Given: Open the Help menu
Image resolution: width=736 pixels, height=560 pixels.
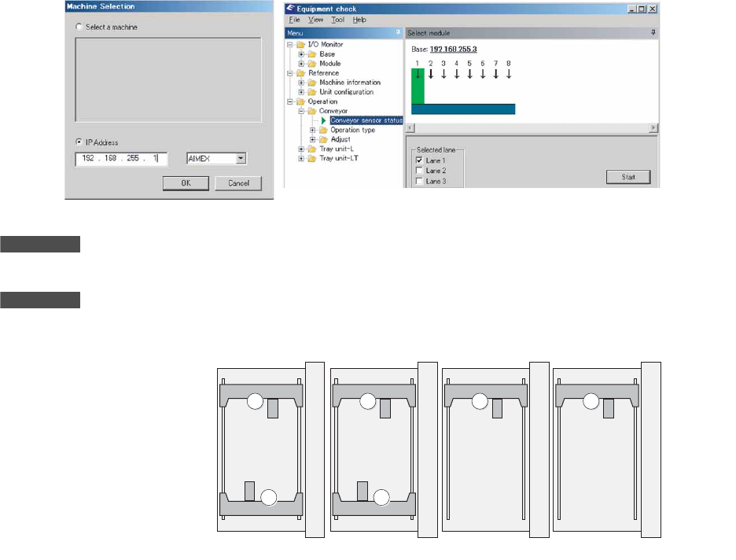Looking at the screenshot, I should 359,20.
